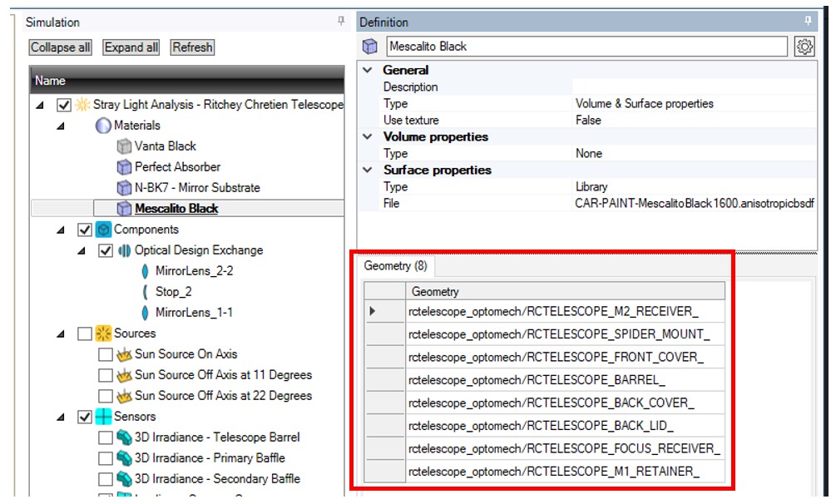Viewport: 836px width, 504px height.
Task: Open the material settings gear icon
Action: tap(804, 47)
